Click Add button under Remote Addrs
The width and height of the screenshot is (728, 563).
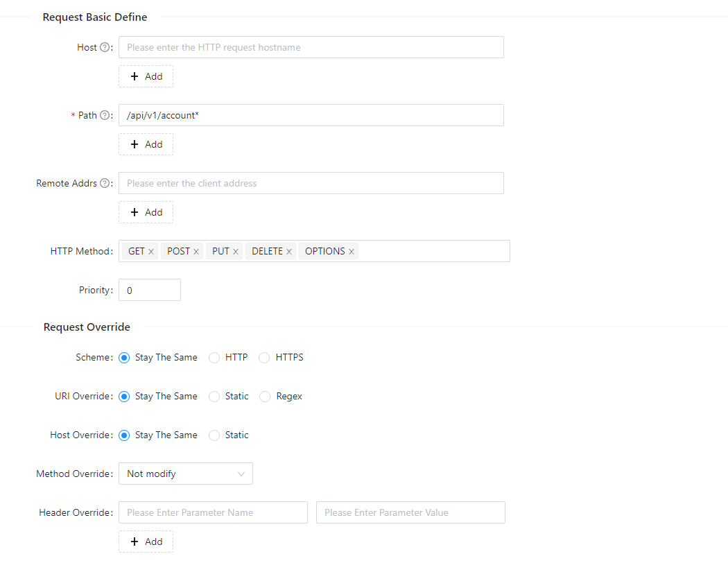pos(146,212)
